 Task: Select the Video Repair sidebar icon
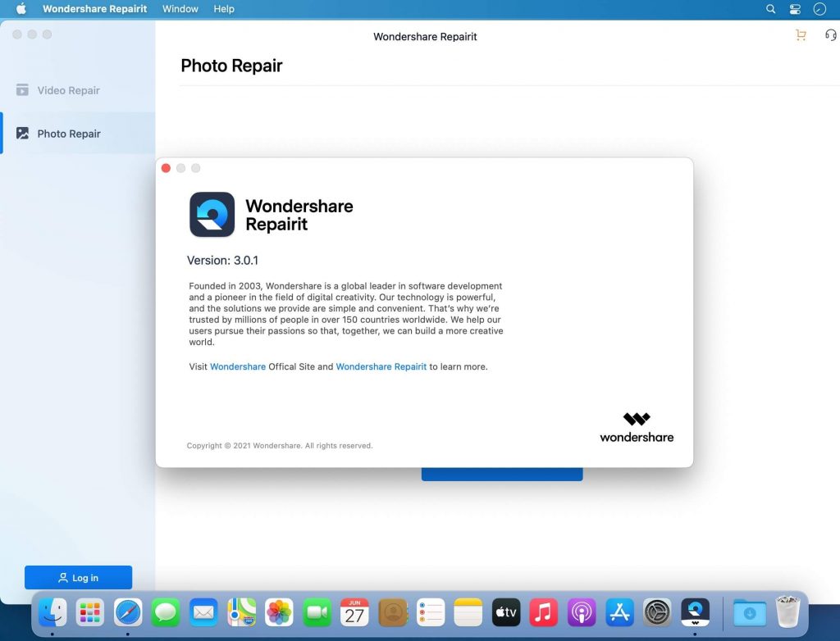click(x=22, y=90)
